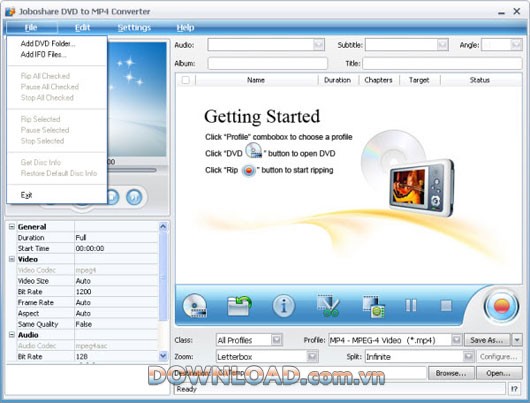Open the Audio track dropdown
Screen dimensions: 530x403
(318, 45)
